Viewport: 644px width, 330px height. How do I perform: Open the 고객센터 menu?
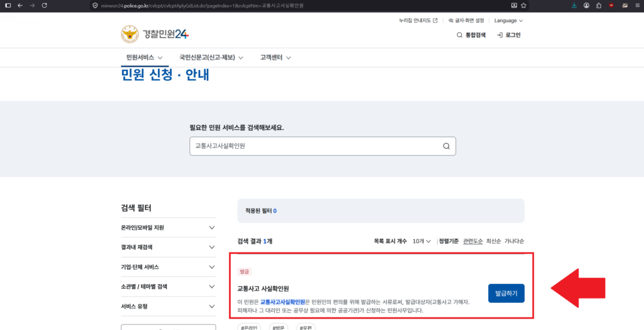275,57
